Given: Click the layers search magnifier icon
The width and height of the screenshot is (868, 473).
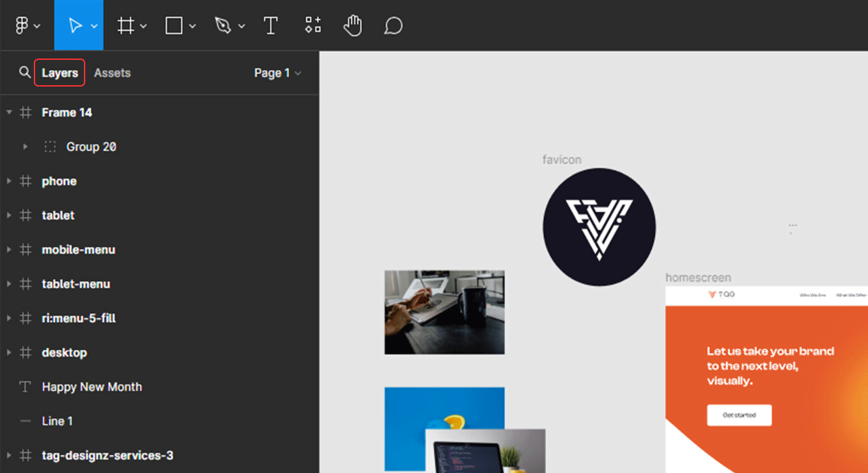Looking at the screenshot, I should click(25, 72).
